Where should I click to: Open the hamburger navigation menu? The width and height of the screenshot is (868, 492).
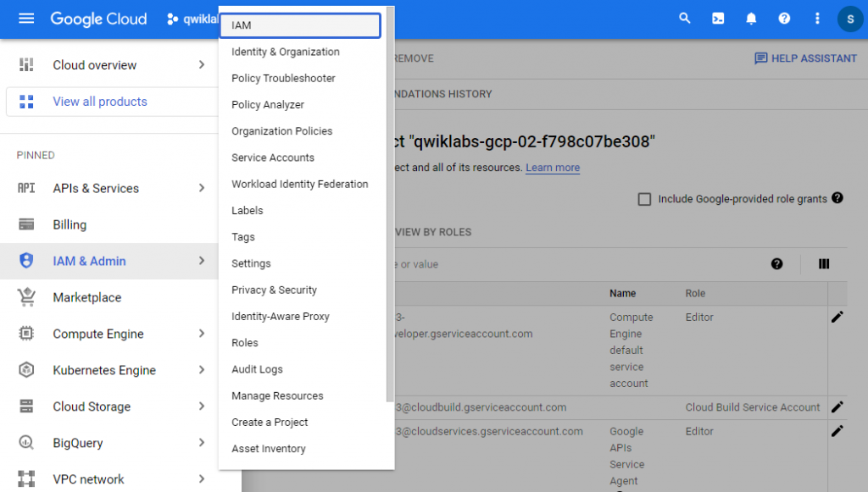pos(26,19)
